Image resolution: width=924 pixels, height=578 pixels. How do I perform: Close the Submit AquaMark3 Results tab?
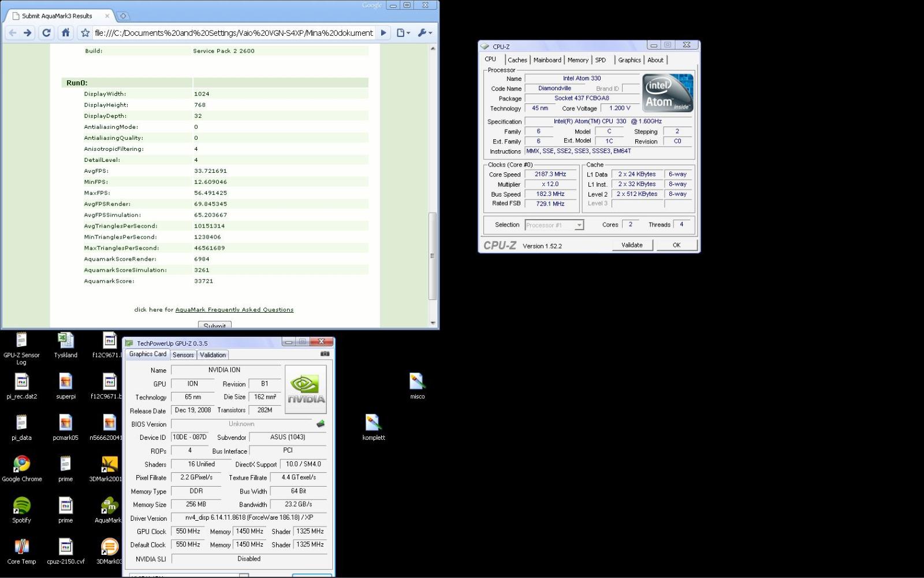(x=107, y=16)
